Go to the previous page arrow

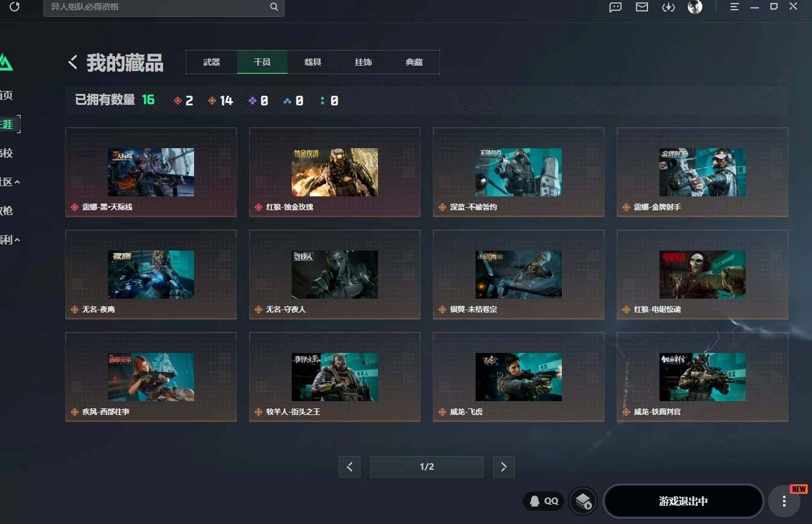click(x=350, y=467)
